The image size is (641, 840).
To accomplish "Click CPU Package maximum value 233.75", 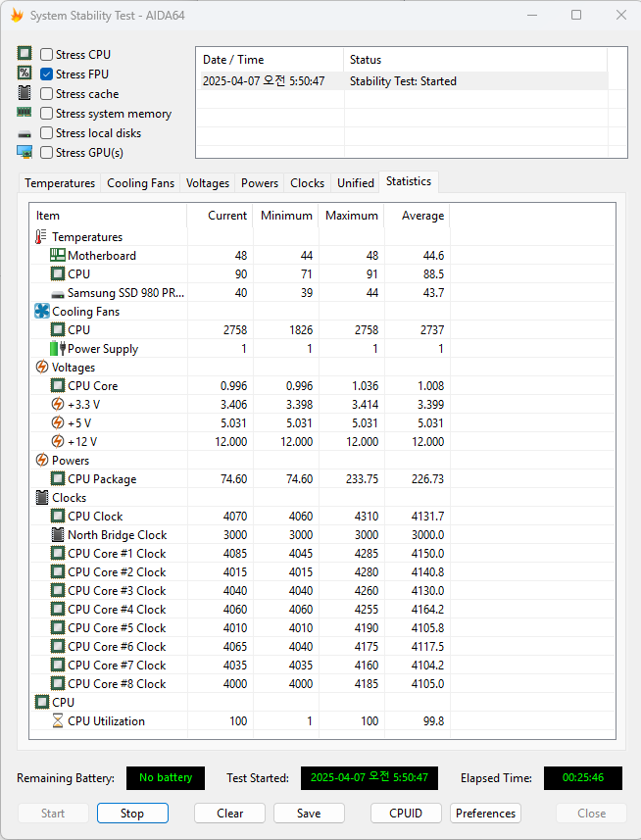I will pyautogui.click(x=362, y=479).
